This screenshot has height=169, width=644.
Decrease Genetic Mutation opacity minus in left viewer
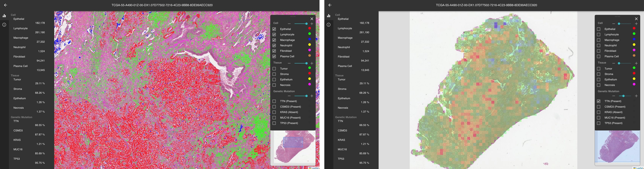click(x=289, y=96)
